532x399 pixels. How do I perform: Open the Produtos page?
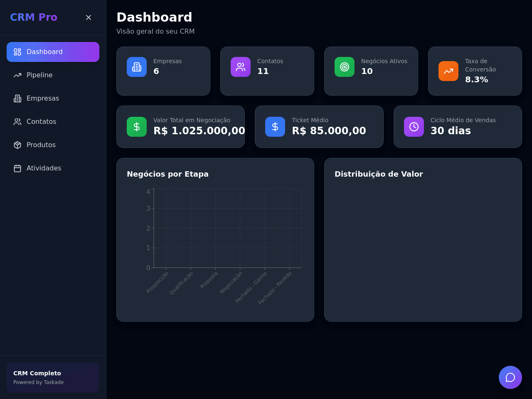(53, 145)
